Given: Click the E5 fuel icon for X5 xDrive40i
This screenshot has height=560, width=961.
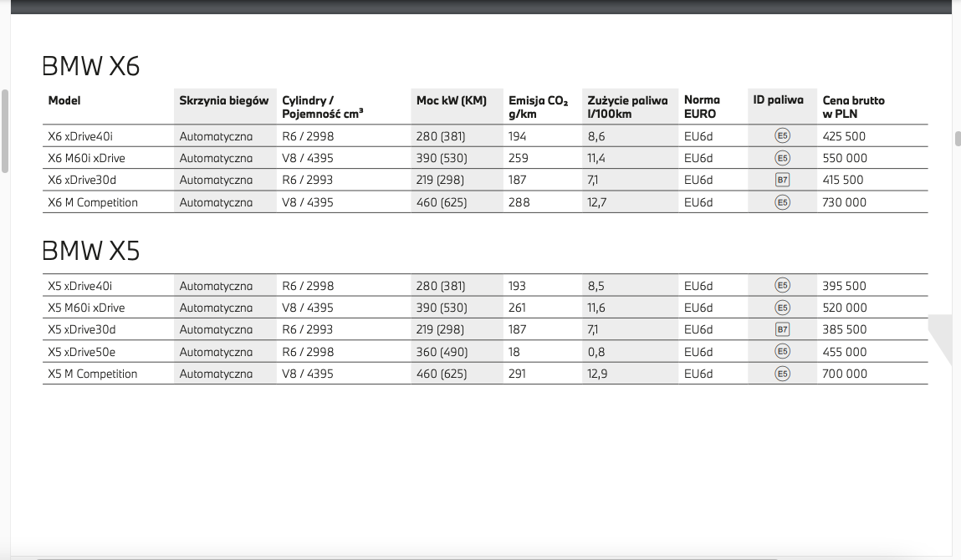Looking at the screenshot, I should pos(782,285).
